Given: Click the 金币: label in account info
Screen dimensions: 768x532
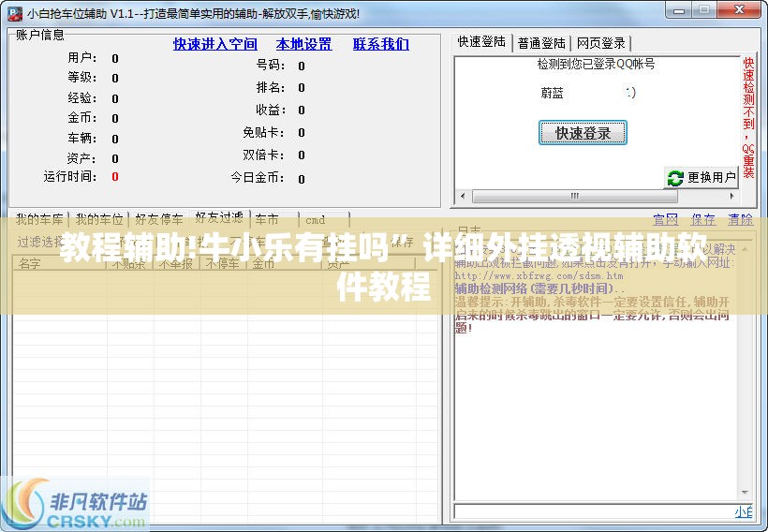Looking at the screenshot, I should [x=82, y=118].
